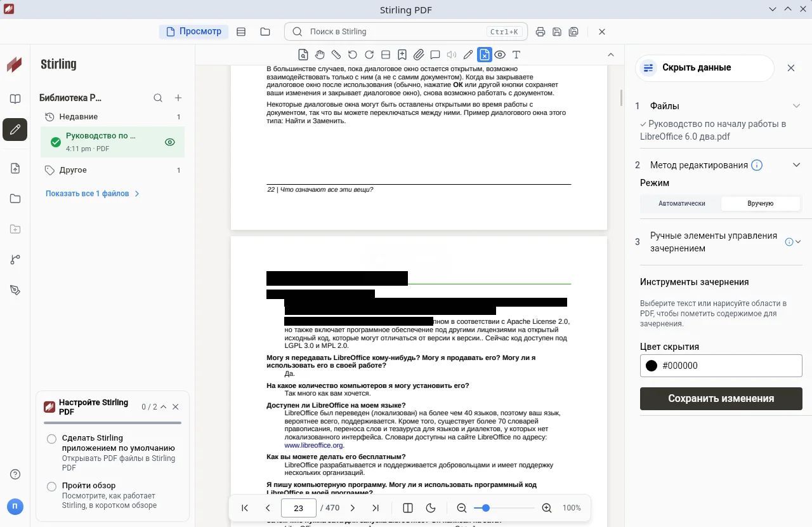Image resolution: width=812 pixels, height=527 pixels.
Task: Switch to the page grid view tab
Action: pyautogui.click(x=241, y=32)
